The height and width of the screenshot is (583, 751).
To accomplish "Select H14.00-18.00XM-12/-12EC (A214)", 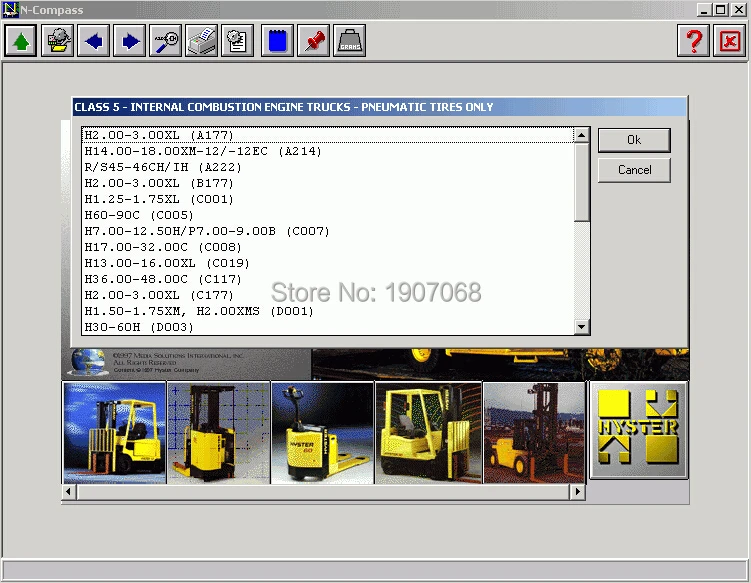I will tap(328, 151).
